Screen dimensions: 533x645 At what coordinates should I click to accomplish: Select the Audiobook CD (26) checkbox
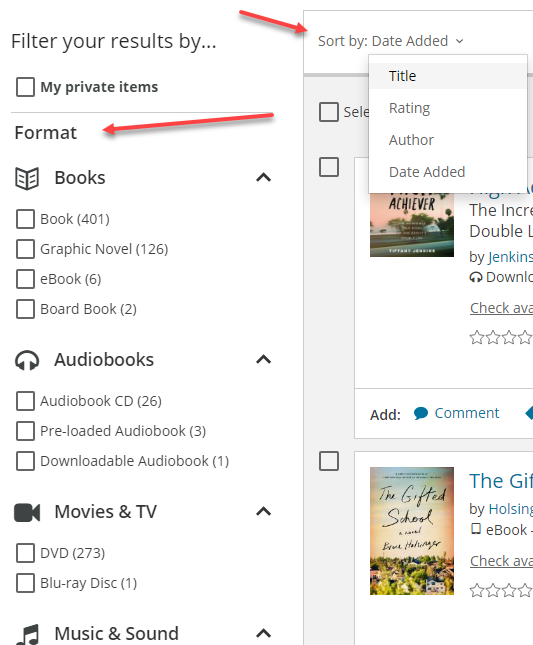[x=25, y=401]
